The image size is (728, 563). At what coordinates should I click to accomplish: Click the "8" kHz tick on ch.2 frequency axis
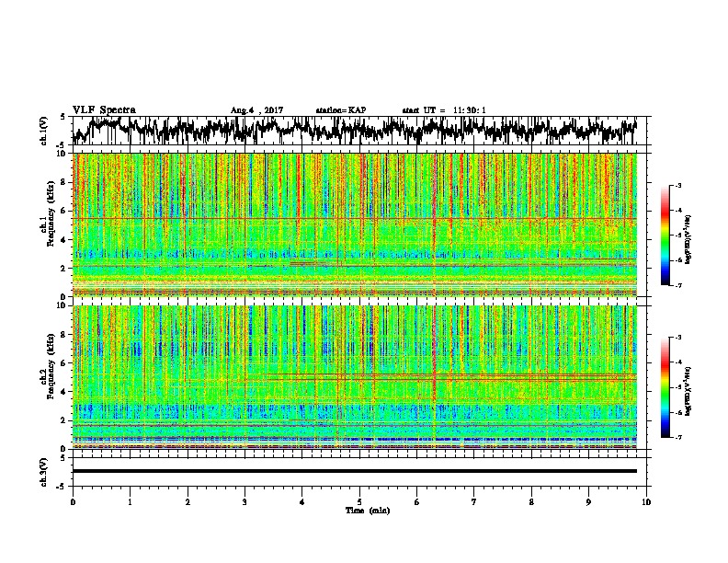pyautogui.click(x=64, y=335)
